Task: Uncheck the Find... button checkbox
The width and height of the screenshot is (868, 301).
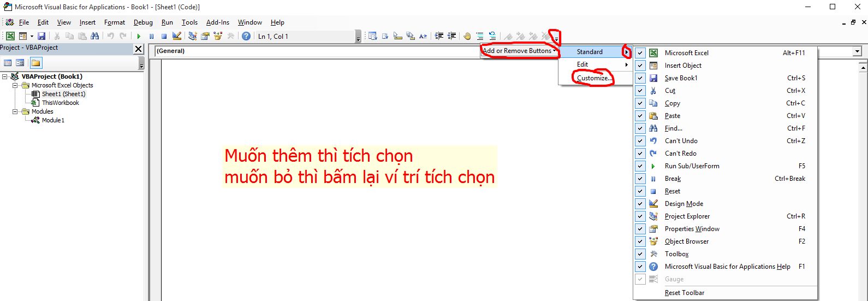Action: 640,128
